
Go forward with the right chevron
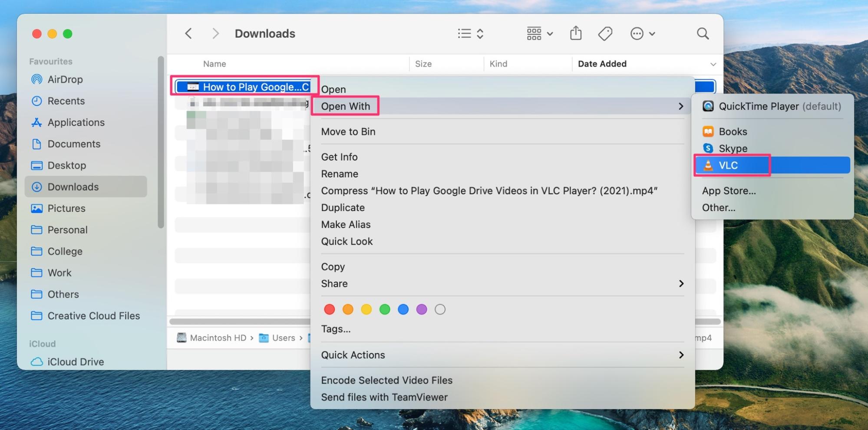[x=215, y=33]
